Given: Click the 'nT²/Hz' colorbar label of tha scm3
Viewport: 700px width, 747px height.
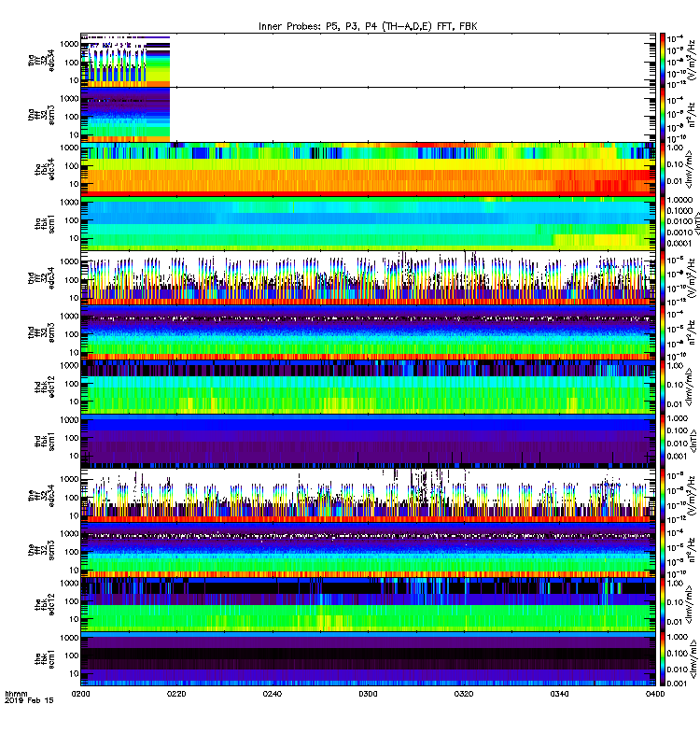Looking at the screenshot, I should 693,115.
